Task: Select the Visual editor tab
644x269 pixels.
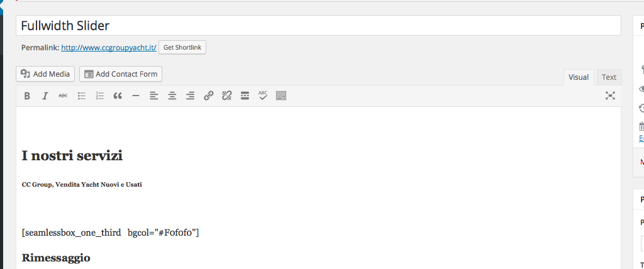Action: pos(579,77)
